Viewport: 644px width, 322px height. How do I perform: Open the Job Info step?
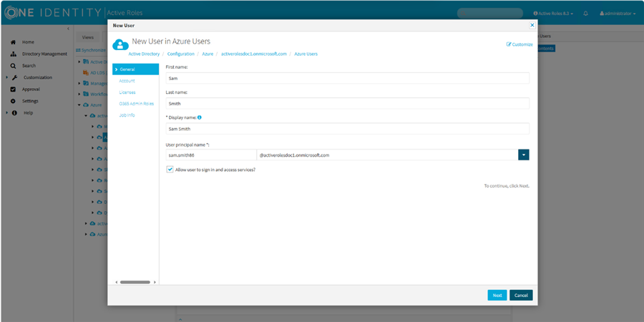click(x=127, y=115)
